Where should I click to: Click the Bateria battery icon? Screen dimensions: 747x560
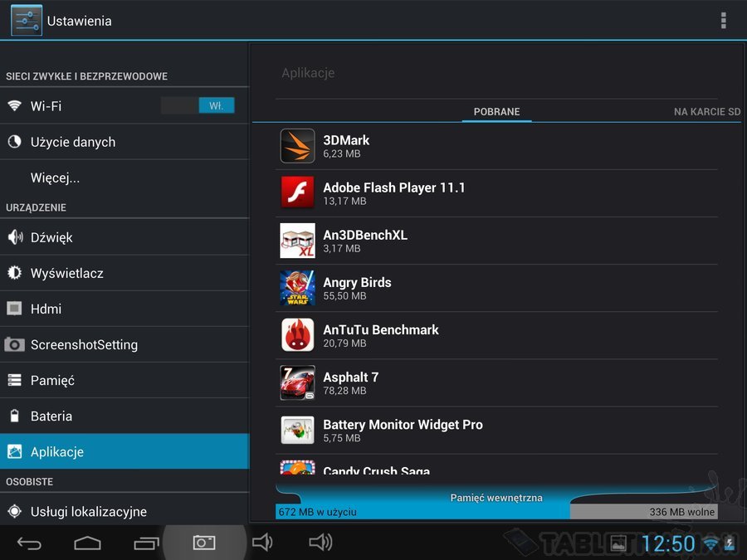click(x=14, y=416)
